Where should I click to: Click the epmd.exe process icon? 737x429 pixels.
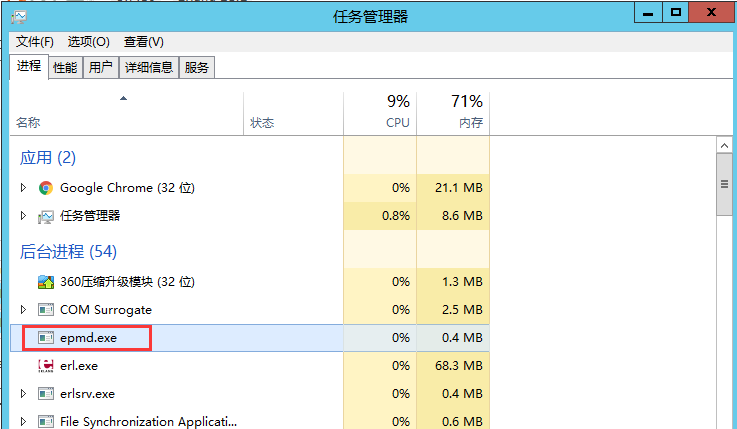pos(45,338)
